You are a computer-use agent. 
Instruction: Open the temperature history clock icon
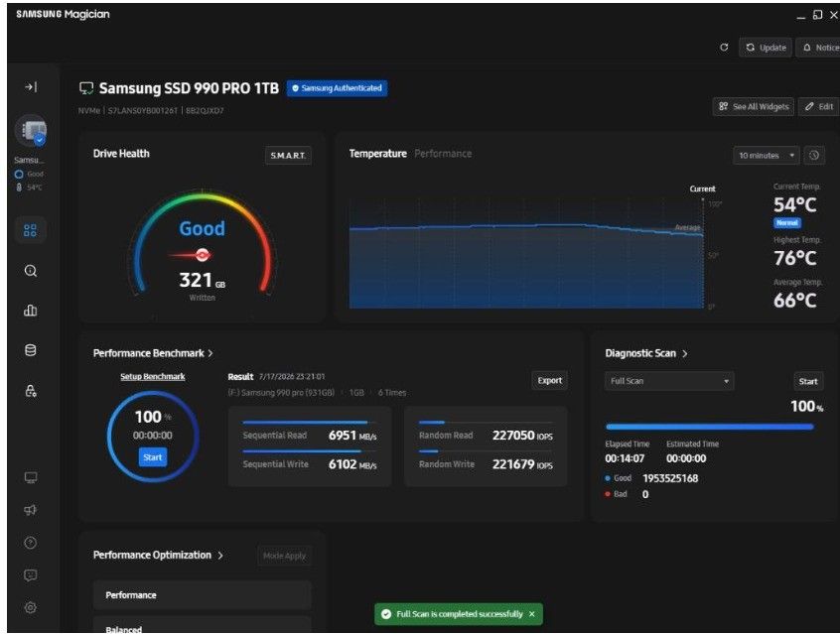pos(814,156)
